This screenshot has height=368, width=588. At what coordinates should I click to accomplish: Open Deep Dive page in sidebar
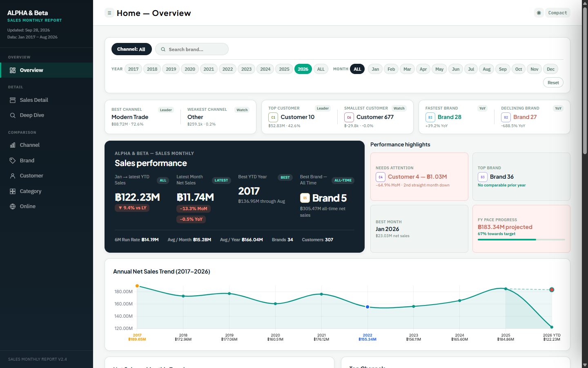click(47, 115)
